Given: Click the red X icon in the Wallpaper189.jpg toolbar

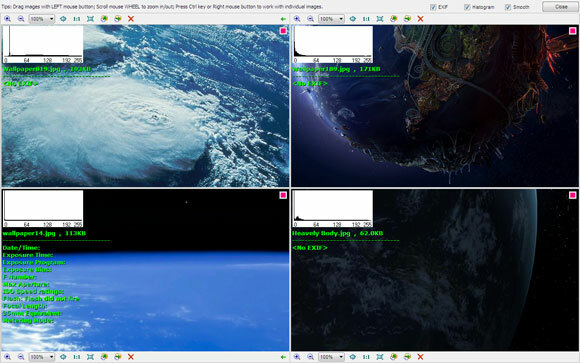Looking at the screenshot, I should (x=421, y=19).
